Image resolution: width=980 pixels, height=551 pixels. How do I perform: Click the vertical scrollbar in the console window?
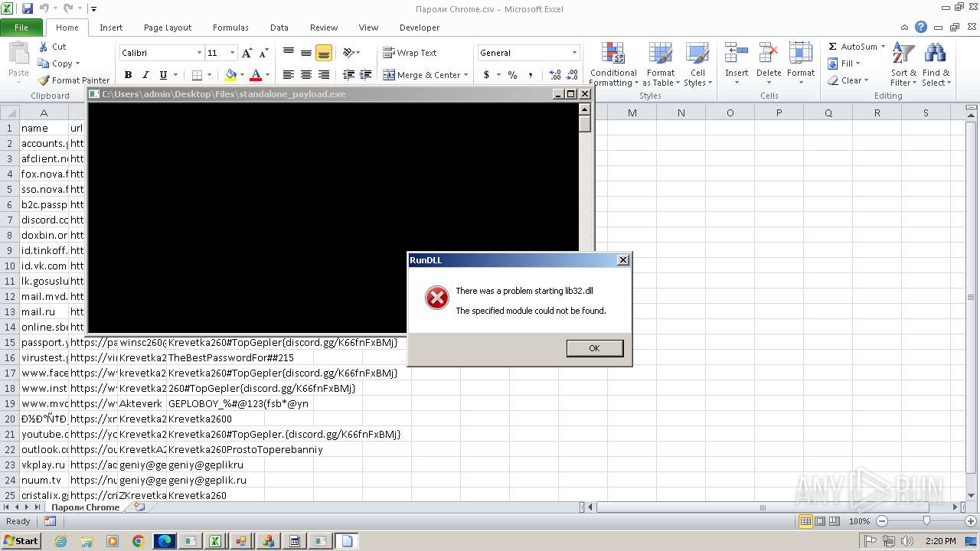(x=585, y=218)
